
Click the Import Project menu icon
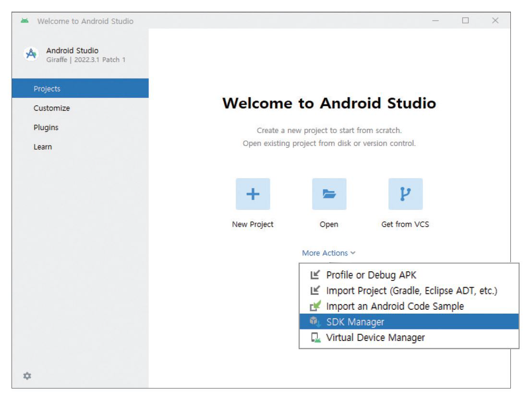click(x=315, y=291)
